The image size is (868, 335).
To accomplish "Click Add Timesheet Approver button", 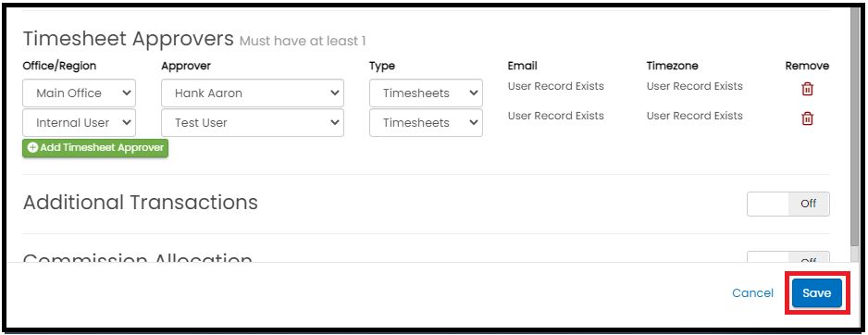I will click(95, 148).
